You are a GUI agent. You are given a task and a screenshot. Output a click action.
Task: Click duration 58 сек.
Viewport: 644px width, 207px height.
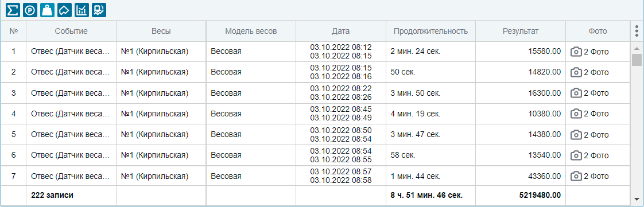pyautogui.click(x=403, y=155)
